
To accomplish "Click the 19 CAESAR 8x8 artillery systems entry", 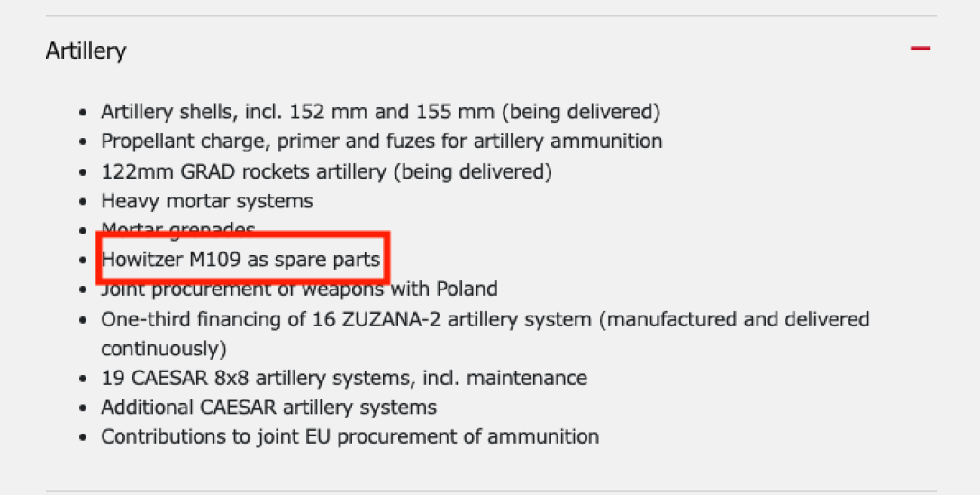I will 343,378.
